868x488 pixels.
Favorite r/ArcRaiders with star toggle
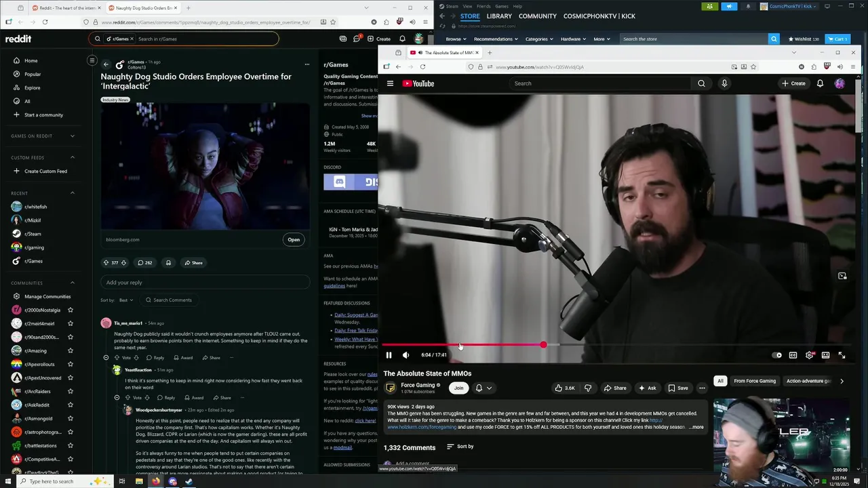click(71, 391)
